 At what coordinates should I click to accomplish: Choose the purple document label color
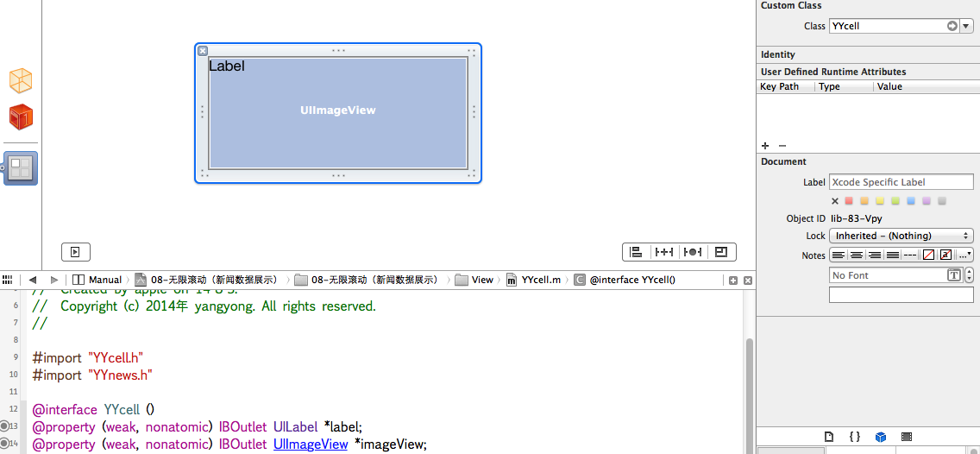pyautogui.click(x=927, y=201)
